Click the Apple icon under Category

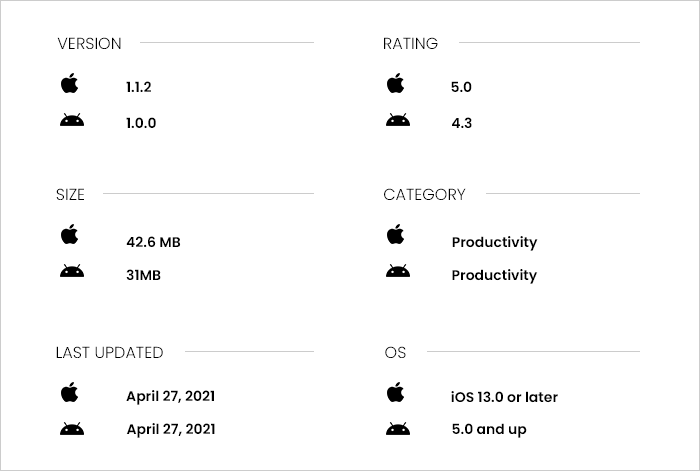tap(396, 234)
